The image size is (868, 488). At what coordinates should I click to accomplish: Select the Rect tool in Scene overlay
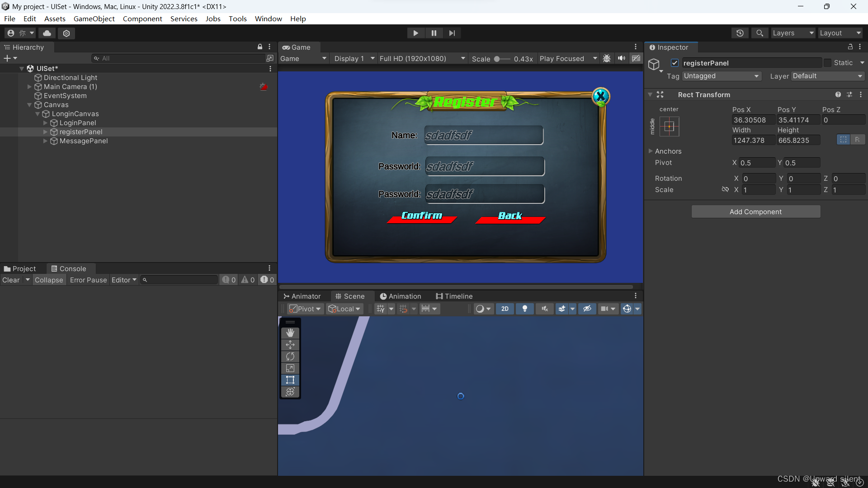click(290, 380)
